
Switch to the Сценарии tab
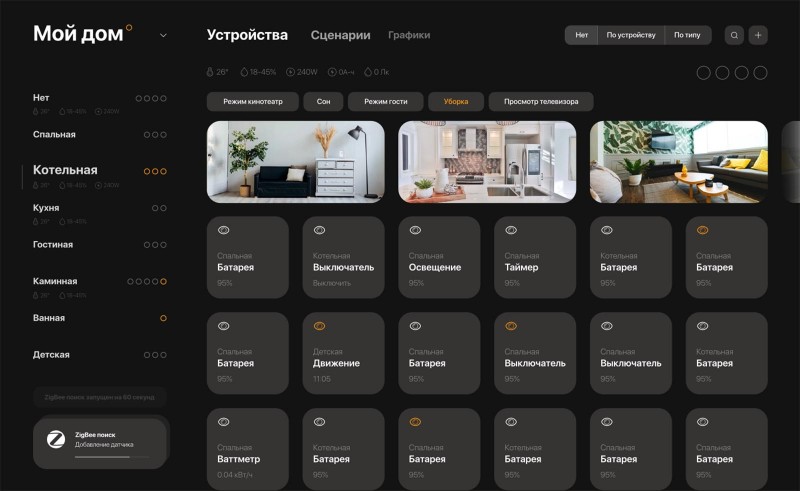click(x=340, y=35)
